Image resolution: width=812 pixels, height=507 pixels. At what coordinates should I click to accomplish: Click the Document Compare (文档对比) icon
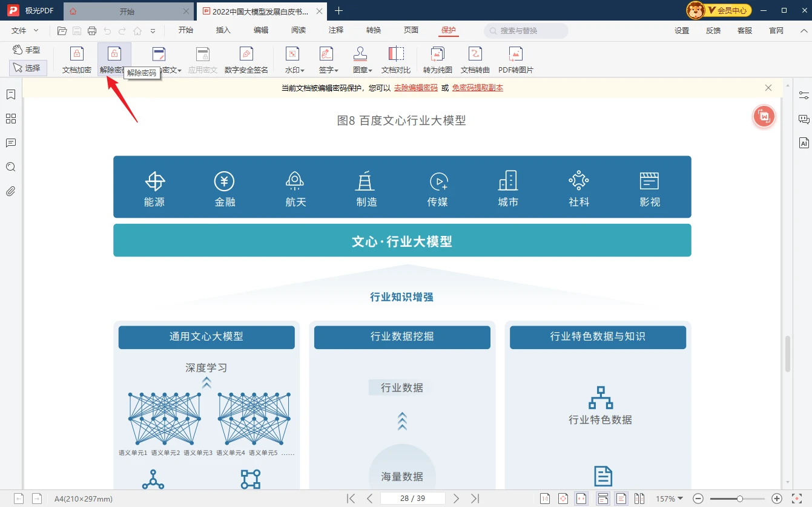pyautogui.click(x=396, y=61)
